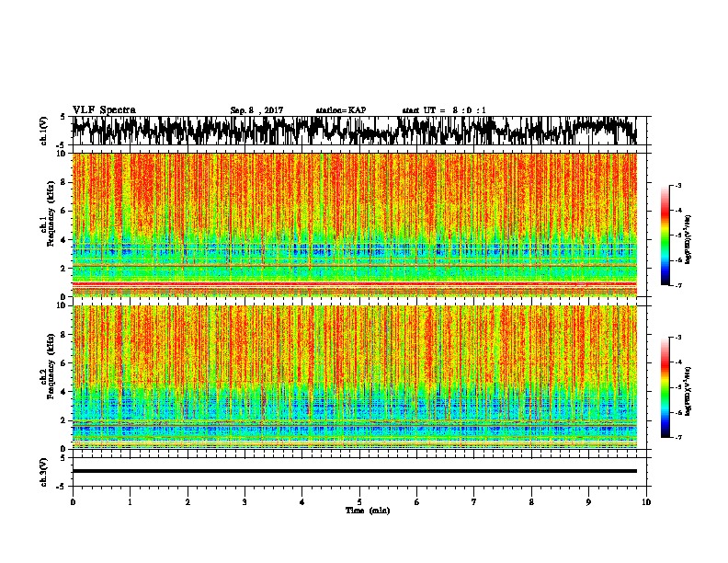Click the time axis tick label "1"
728x563 pixels.
pyautogui.click(x=131, y=502)
